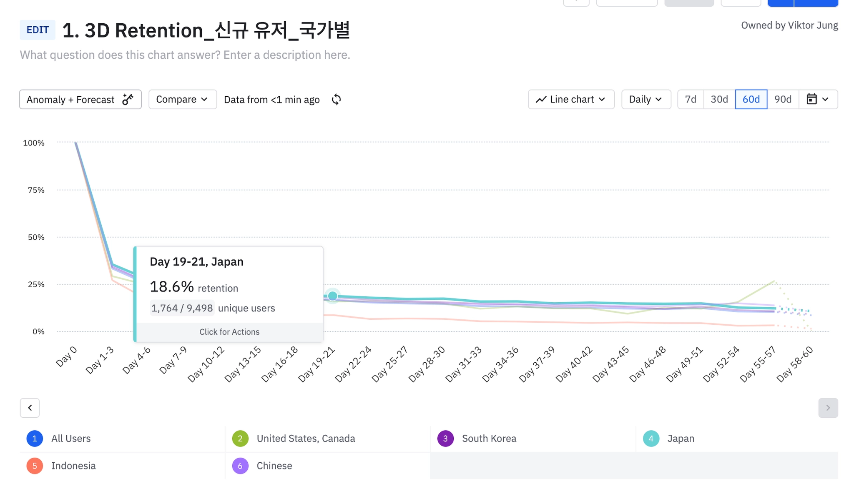Click next legend page arrow
This screenshot has height=504, width=854.
(x=828, y=408)
